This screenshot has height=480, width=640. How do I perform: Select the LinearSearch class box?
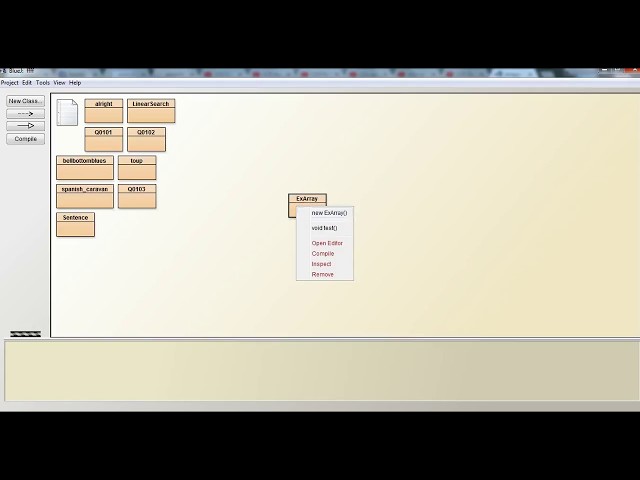tap(151, 111)
